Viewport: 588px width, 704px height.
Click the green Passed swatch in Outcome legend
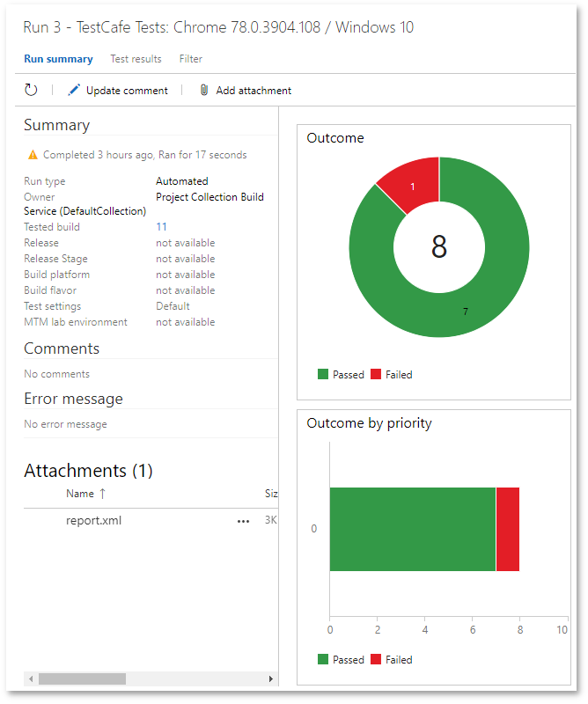[x=323, y=374]
